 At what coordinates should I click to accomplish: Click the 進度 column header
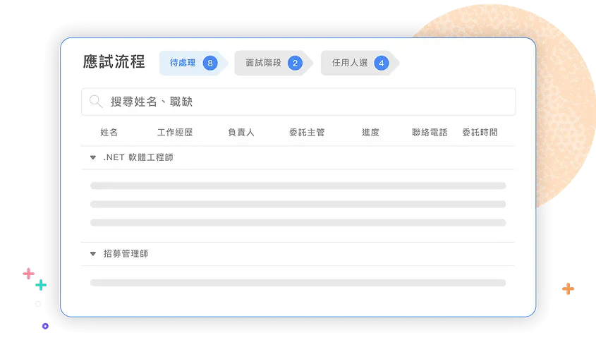click(x=370, y=132)
